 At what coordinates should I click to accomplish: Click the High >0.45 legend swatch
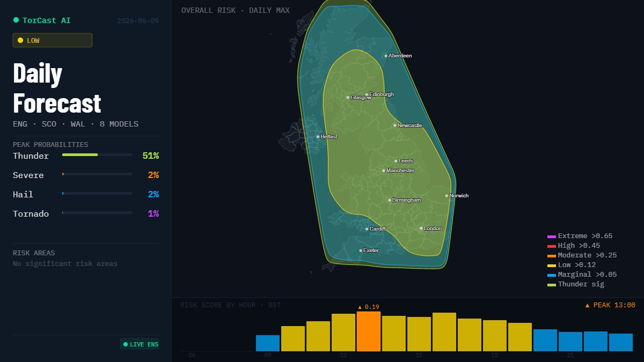pos(552,246)
